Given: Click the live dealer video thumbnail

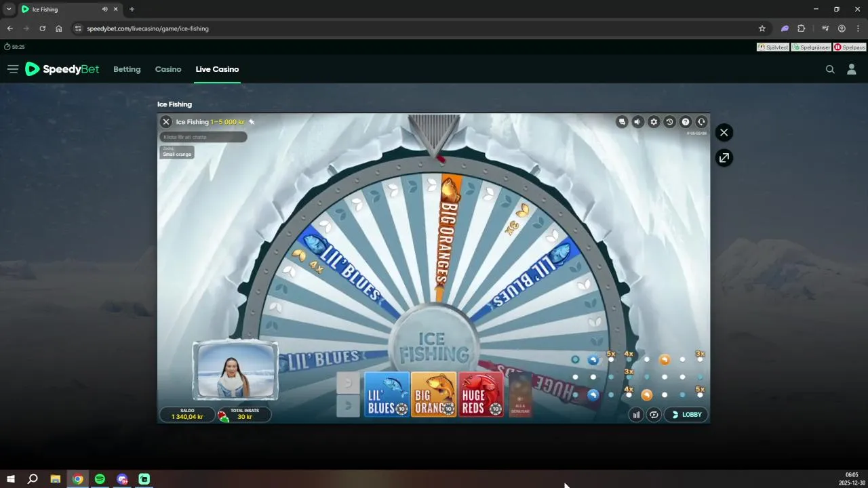Looking at the screenshot, I should [235, 371].
